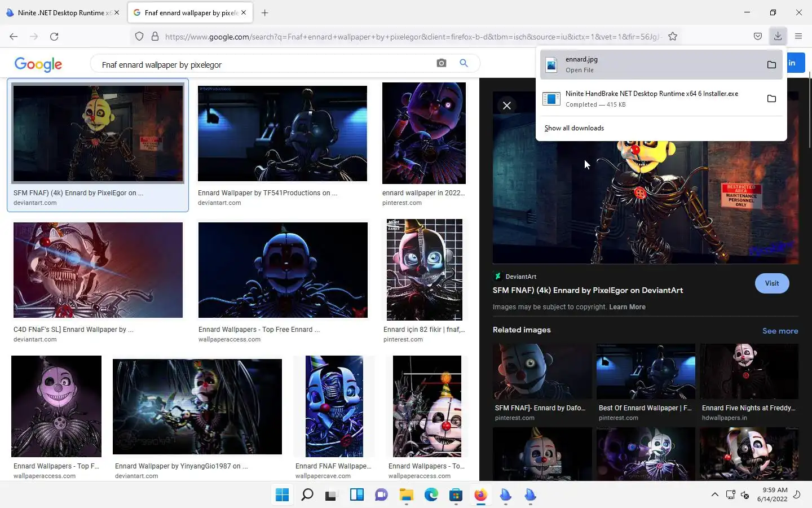The height and width of the screenshot is (508, 812).
Task: Close the Fnaf ennard wallpaper tab
Action: [x=244, y=12]
